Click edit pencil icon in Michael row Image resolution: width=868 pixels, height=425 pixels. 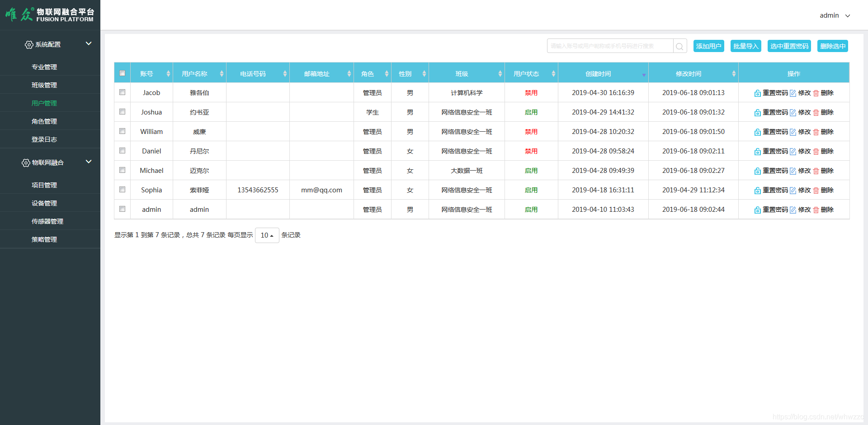[x=793, y=171]
